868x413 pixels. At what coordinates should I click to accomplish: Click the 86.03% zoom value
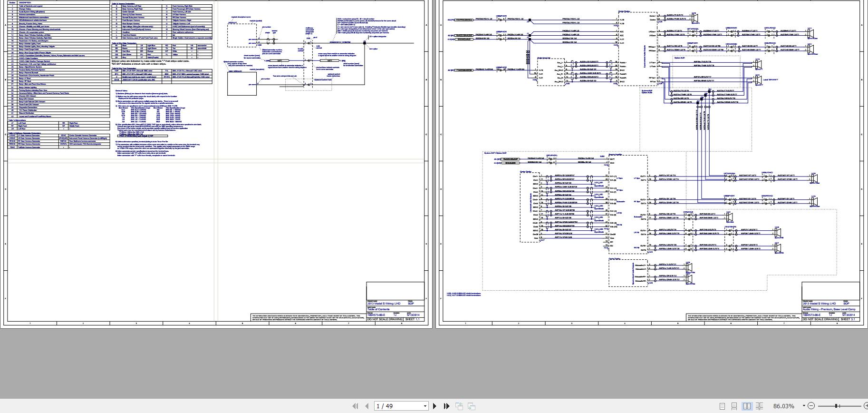pos(783,406)
